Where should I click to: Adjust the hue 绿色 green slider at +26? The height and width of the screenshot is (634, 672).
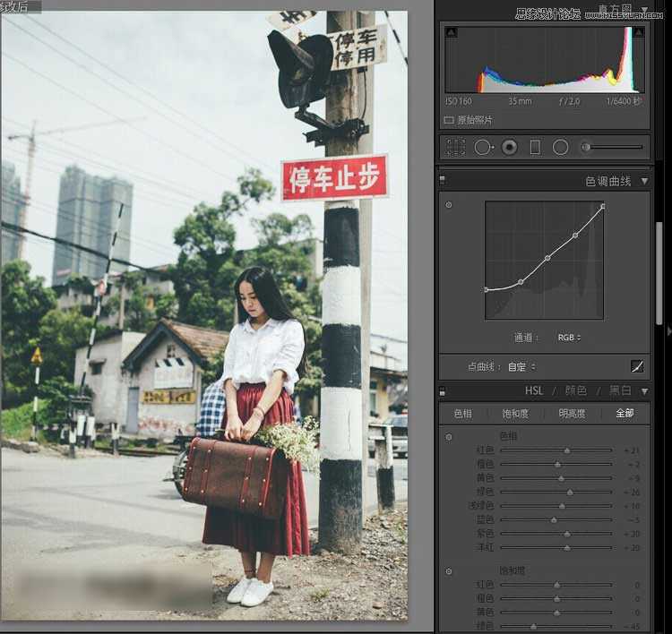coord(570,493)
